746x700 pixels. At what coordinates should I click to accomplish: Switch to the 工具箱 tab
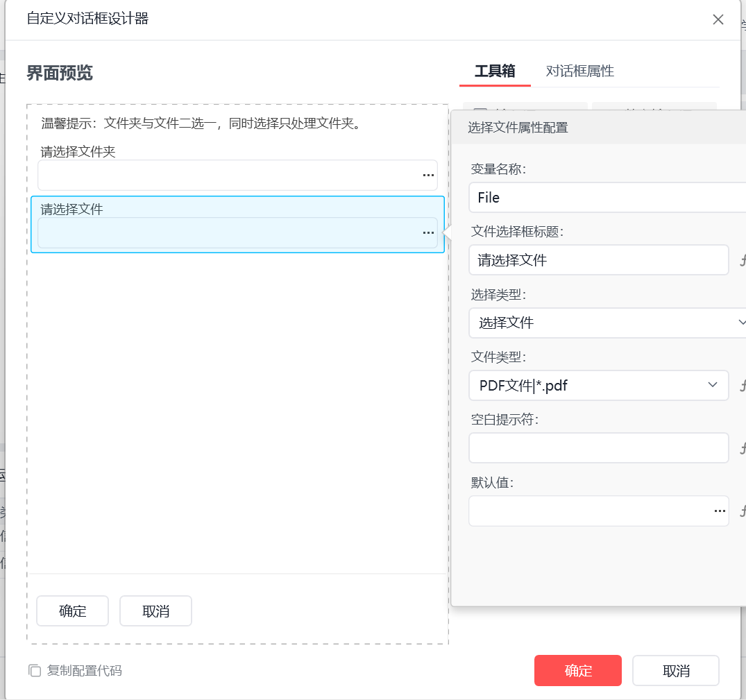[495, 71]
